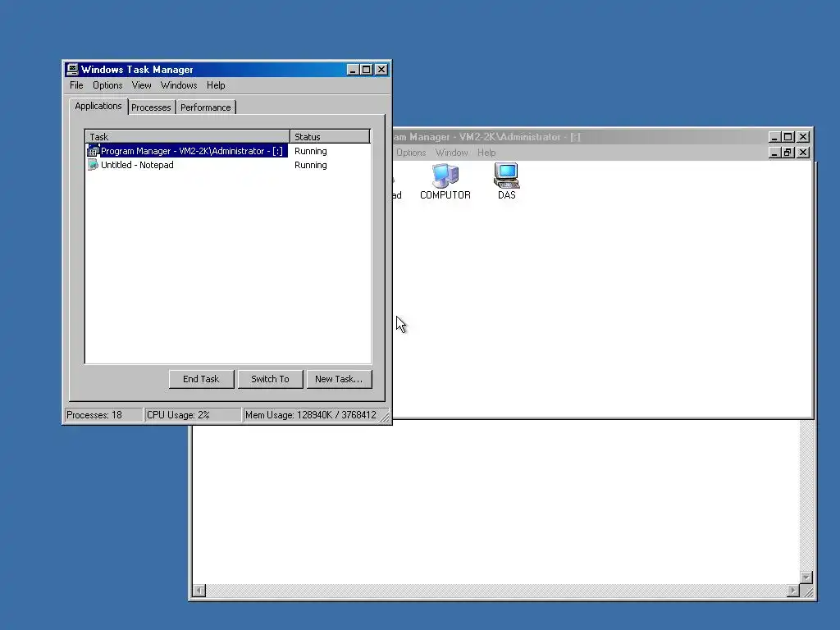This screenshot has width=840, height=630.
Task: Open Options menu in Program Manager window
Action: (x=411, y=153)
